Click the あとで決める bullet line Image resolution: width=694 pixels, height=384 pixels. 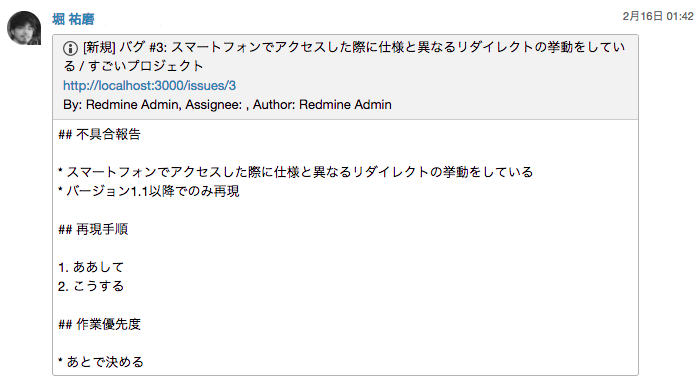101,362
